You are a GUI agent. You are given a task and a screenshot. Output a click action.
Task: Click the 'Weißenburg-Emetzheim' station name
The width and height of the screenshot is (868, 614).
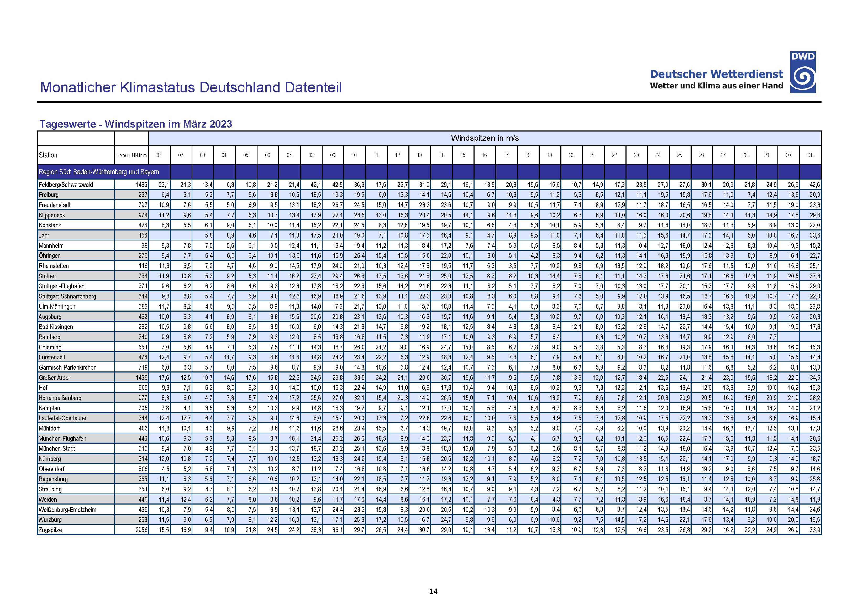[x=68, y=510]
